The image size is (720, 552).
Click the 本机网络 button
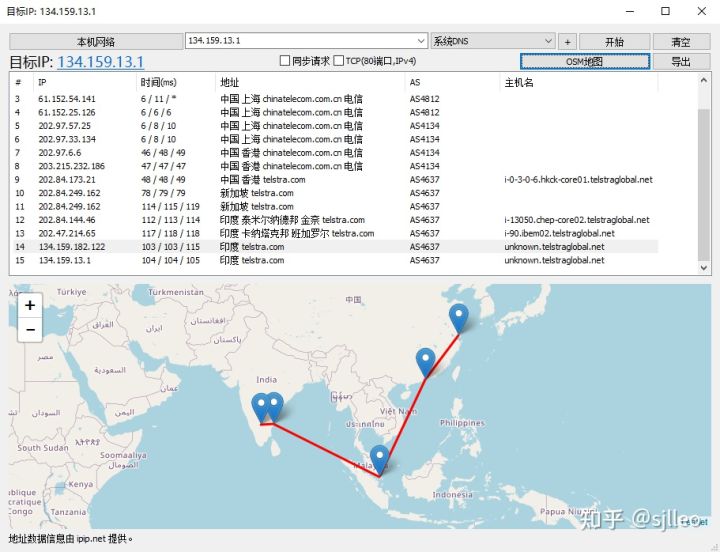click(96, 42)
